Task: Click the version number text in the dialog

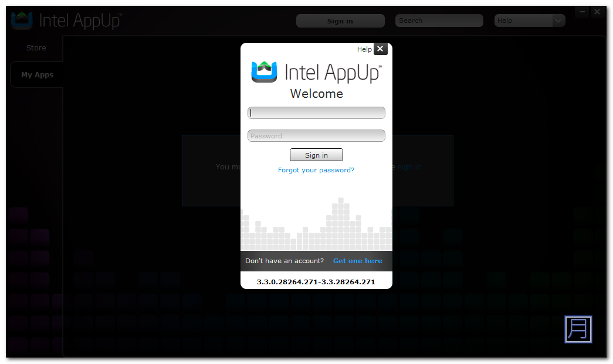Action: [316, 282]
